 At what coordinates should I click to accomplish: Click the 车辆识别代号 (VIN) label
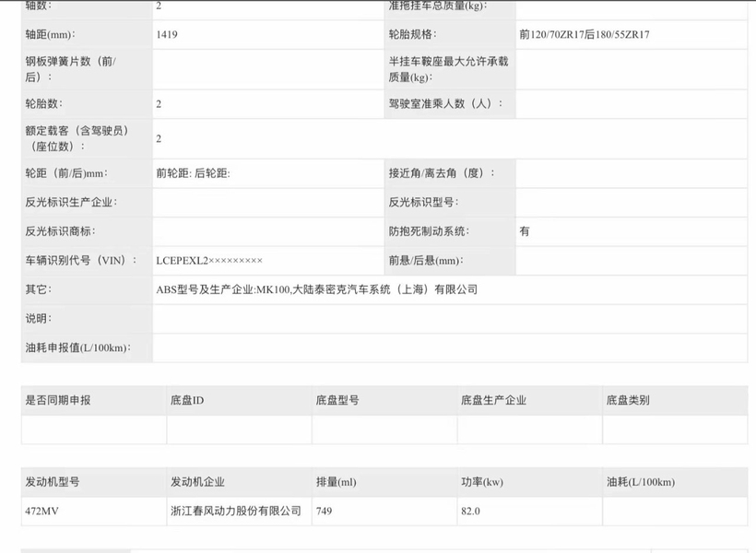80,261
